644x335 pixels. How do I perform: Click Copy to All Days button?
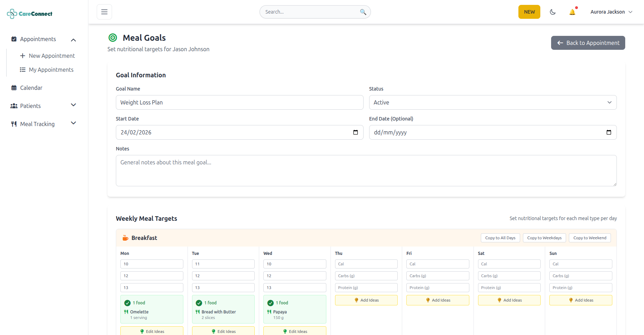pyautogui.click(x=500, y=238)
